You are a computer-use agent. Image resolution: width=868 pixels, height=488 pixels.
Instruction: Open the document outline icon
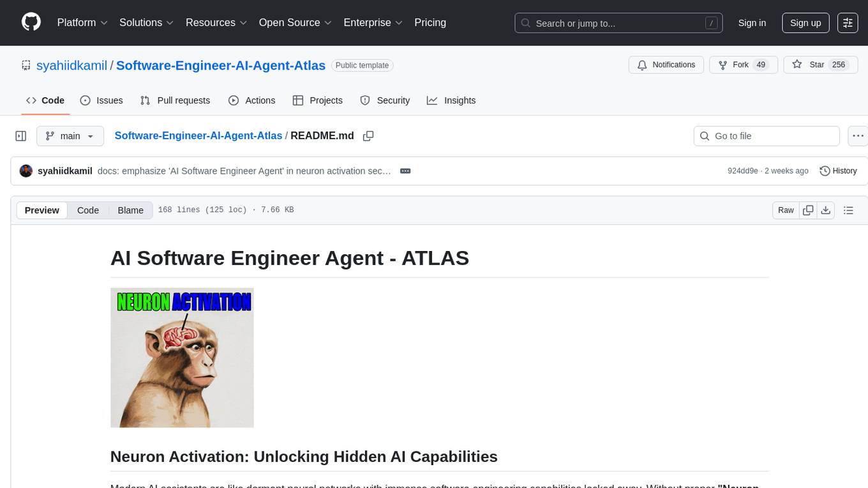pyautogui.click(x=848, y=210)
